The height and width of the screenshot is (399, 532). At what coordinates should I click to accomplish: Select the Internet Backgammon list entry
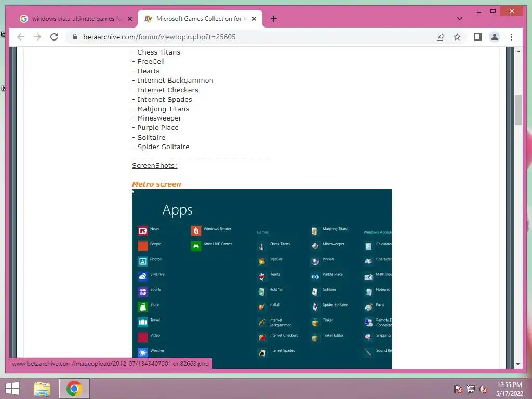[176, 81]
